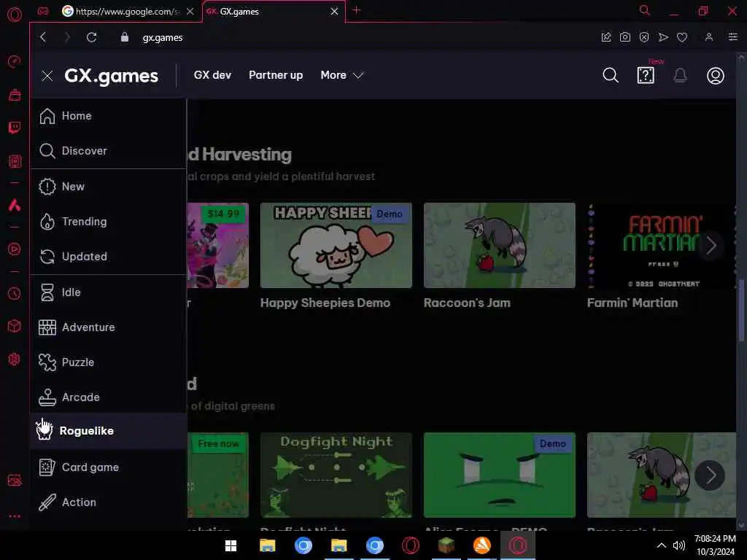The image size is (747, 560).
Task: Open the Player icon in sidebar
Action: click(x=15, y=249)
